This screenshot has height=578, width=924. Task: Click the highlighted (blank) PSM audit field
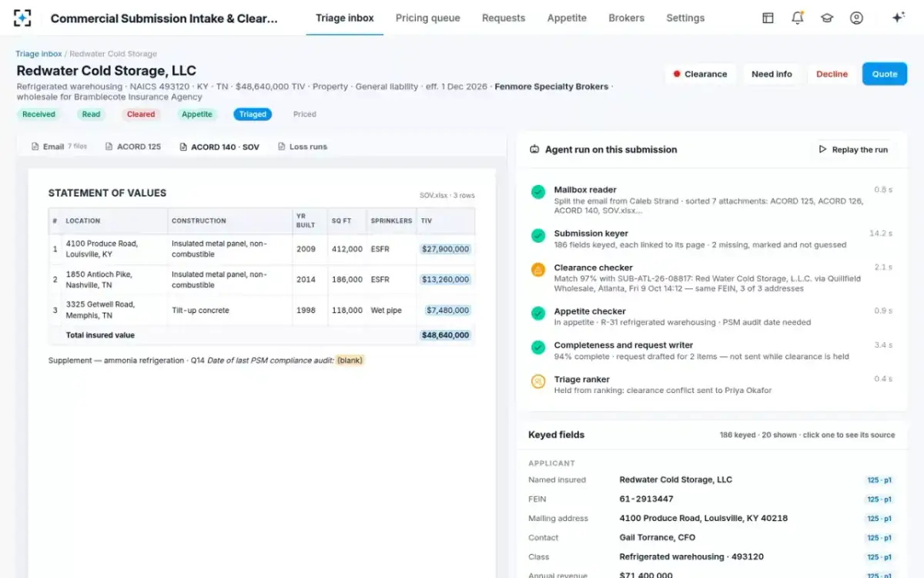(x=350, y=360)
